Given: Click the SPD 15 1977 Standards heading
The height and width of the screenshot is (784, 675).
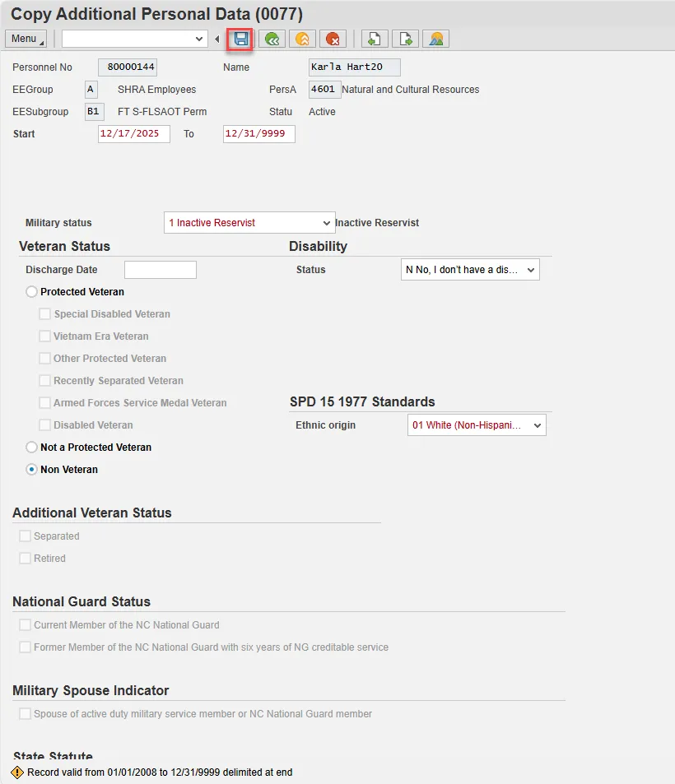Looking at the screenshot, I should point(362,402).
